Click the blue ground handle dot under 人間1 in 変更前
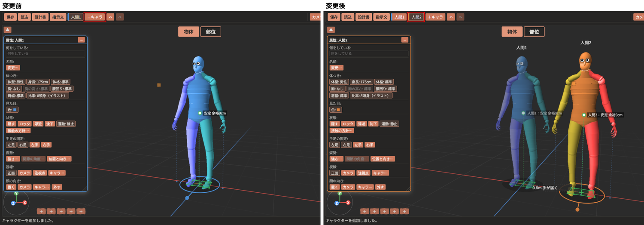The width and height of the screenshot is (644, 225). [x=187, y=198]
